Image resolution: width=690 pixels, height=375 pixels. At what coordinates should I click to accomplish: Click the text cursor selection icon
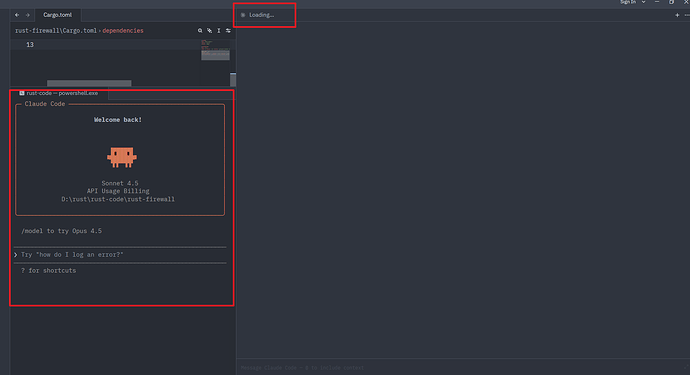[x=219, y=31]
